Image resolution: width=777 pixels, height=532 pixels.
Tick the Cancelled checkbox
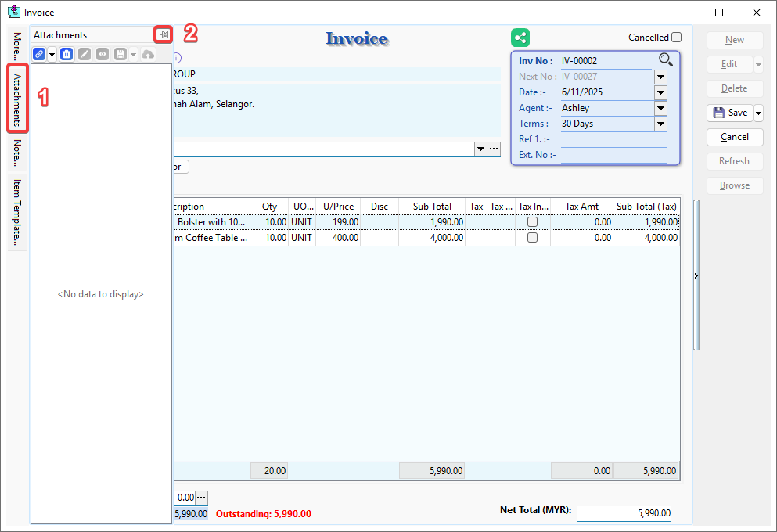tap(676, 37)
